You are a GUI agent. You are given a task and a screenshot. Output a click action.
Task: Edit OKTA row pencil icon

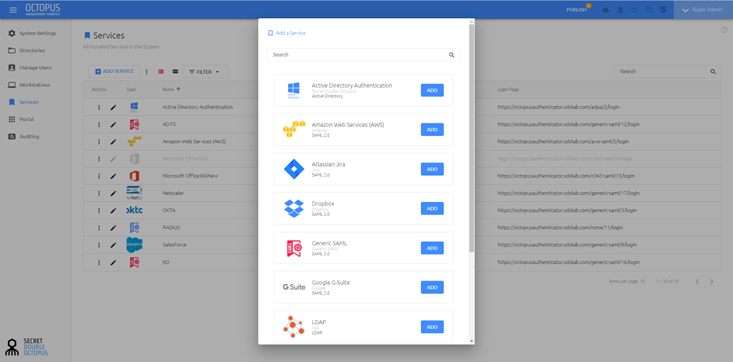click(113, 211)
